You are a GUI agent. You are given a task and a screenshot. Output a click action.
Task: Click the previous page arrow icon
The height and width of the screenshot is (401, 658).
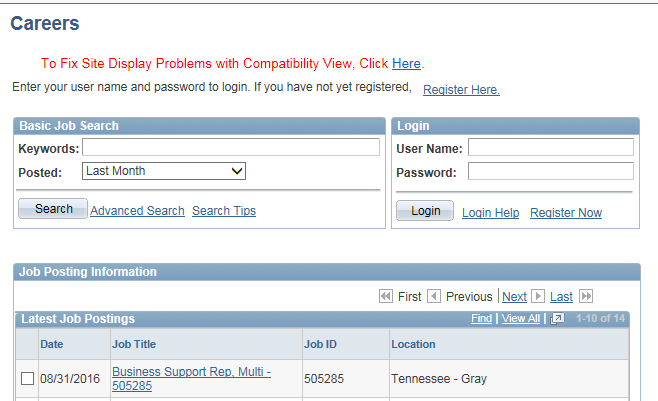point(434,296)
